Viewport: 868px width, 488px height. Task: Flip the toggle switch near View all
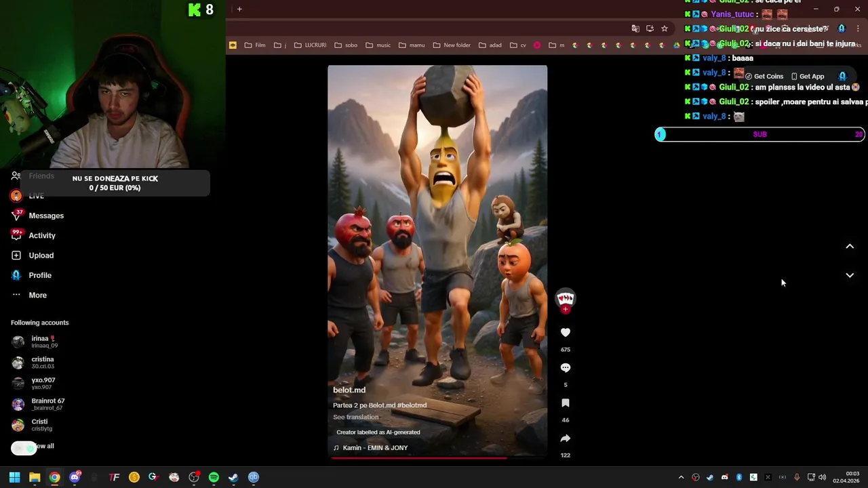tap(24, 448)
